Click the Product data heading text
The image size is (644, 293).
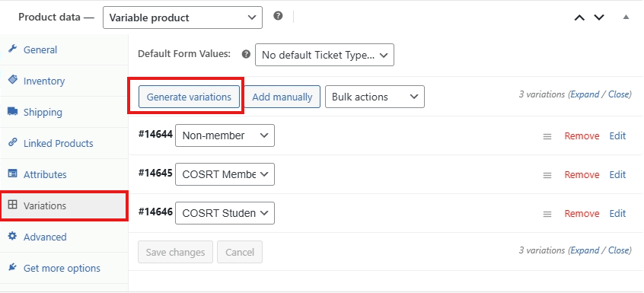[x=56, y=18]
